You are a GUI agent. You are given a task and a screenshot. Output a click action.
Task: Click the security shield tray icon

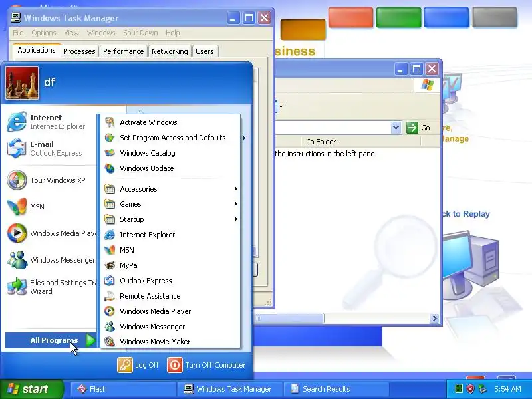click(x=470, y=389)
